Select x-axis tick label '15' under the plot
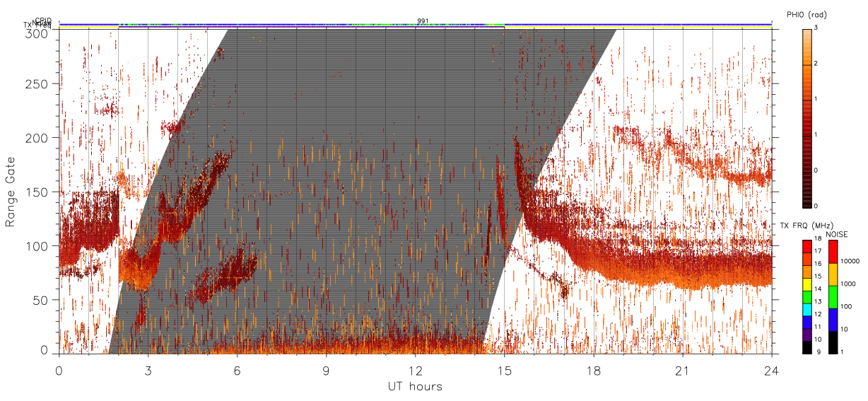This screenshot has height=401, width=868. pos(505,370)
